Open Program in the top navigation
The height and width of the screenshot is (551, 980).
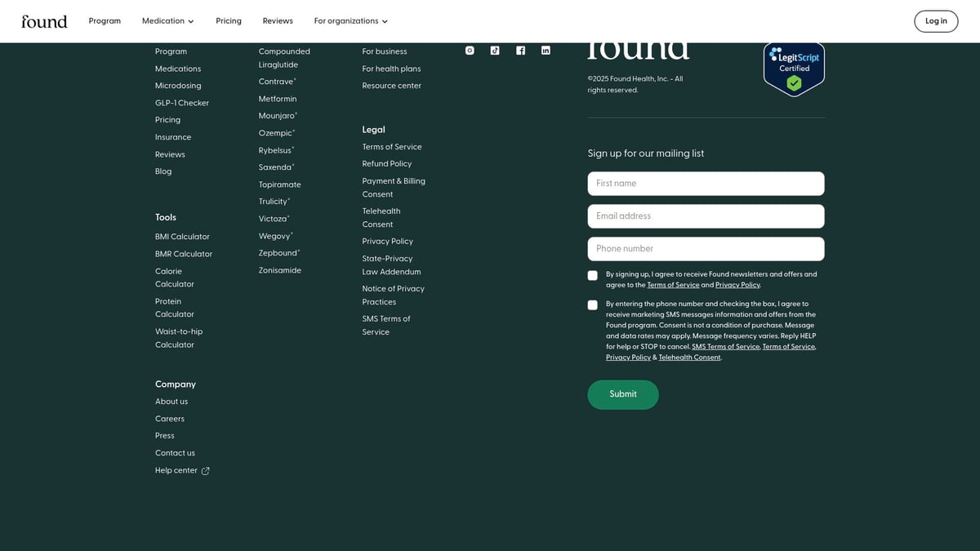[x=105, y=21]
